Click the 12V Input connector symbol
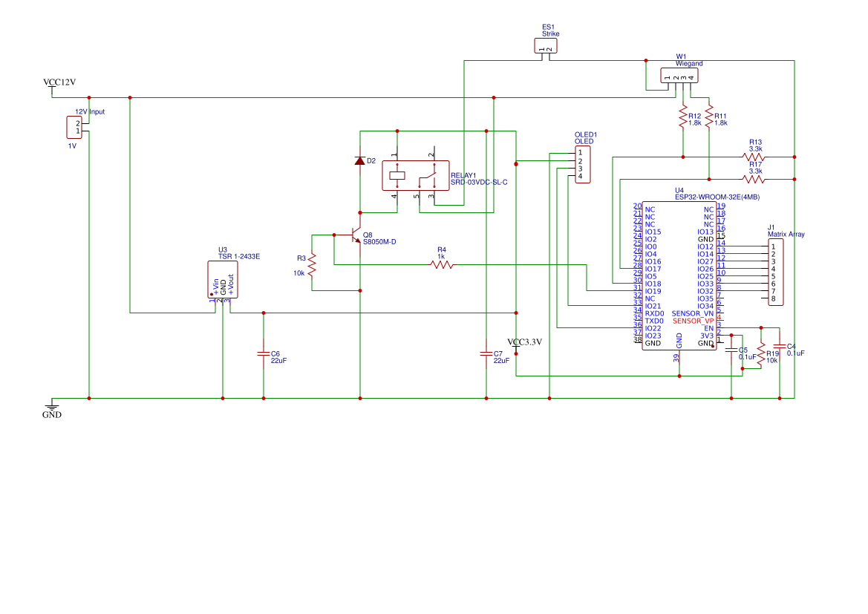The height and width of the screenshot is (614, 868). (x=74, y=128)
